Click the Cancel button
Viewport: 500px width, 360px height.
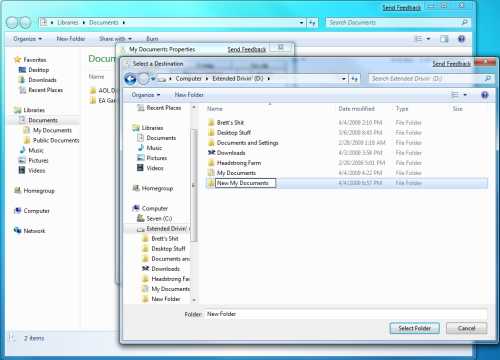point(466,328)
